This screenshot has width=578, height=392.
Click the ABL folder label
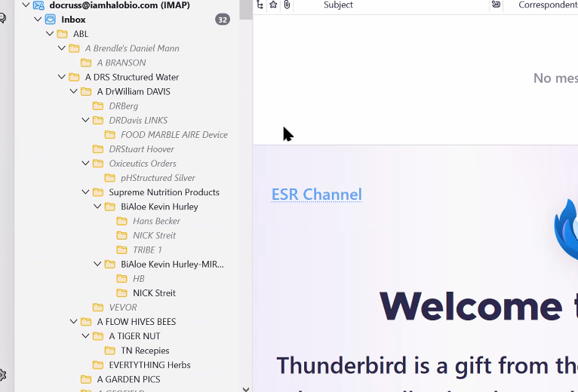pos(81,33)
